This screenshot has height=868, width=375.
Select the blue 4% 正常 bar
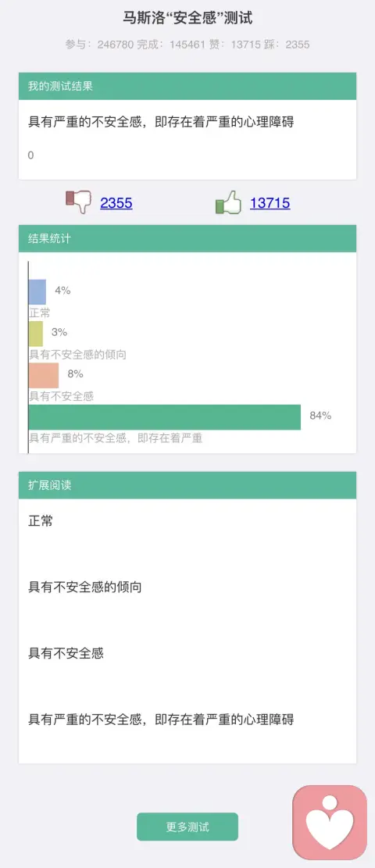point(37,291)
